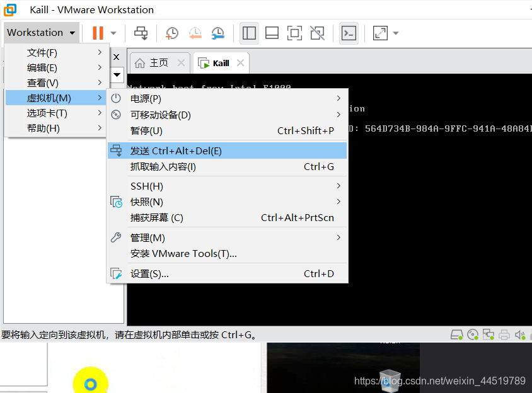
Task: Toggle the library sidebar view icon
Action: tap(249, 33)
